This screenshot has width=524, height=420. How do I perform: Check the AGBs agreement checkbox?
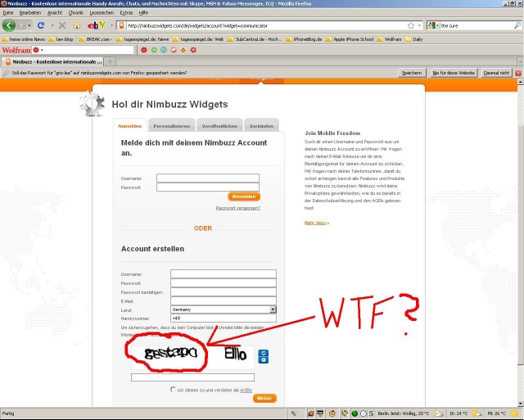point(174,390)
